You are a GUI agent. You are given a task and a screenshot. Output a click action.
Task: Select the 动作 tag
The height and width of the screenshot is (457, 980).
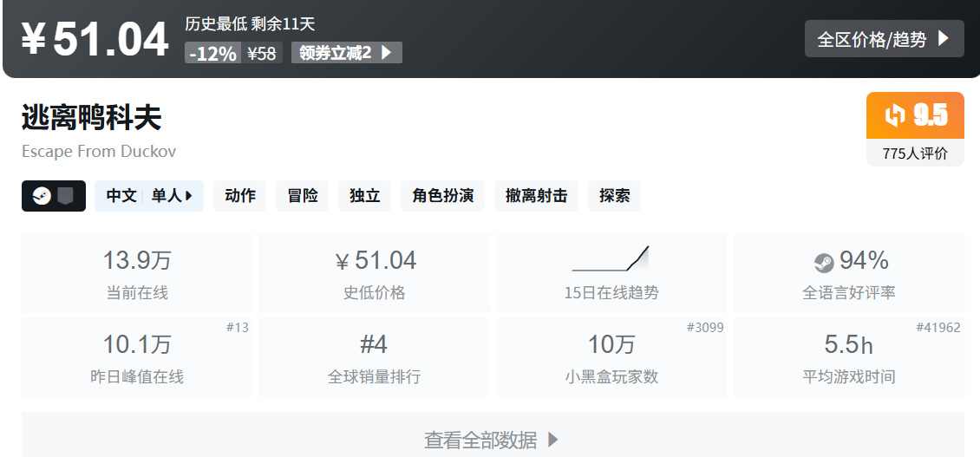pos(240,196)
